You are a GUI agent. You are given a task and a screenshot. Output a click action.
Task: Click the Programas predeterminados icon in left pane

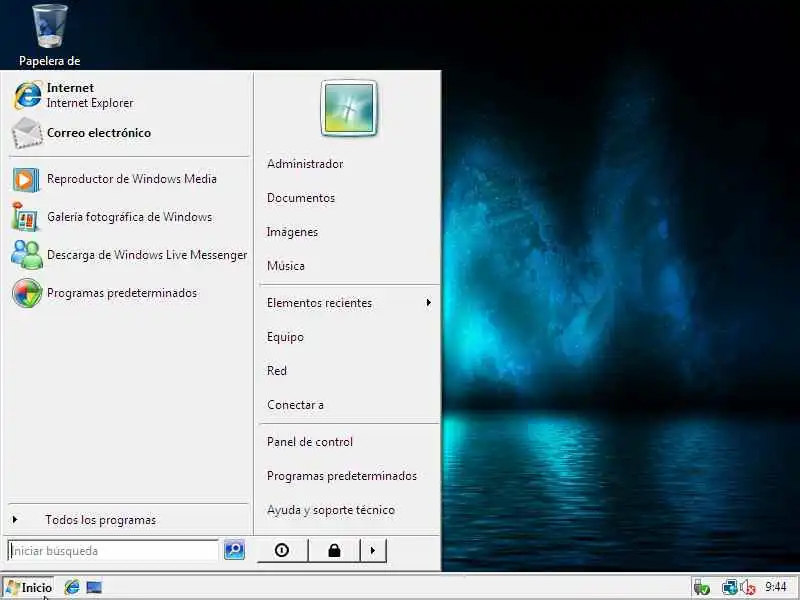[27, 293]
